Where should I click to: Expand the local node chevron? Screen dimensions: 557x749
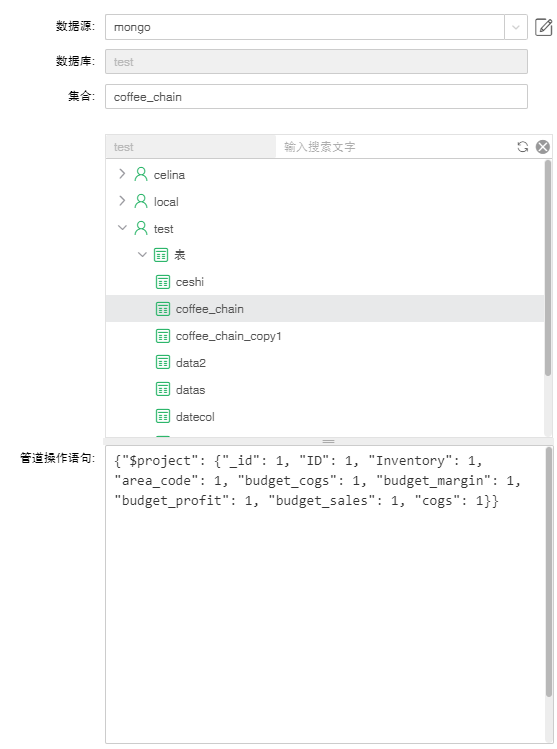click(122, 201)
